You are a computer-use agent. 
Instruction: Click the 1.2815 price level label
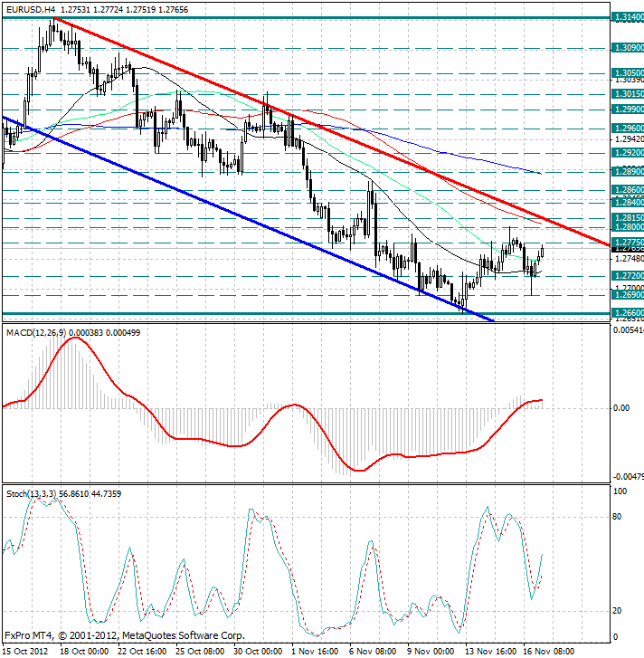pos(628,217)
